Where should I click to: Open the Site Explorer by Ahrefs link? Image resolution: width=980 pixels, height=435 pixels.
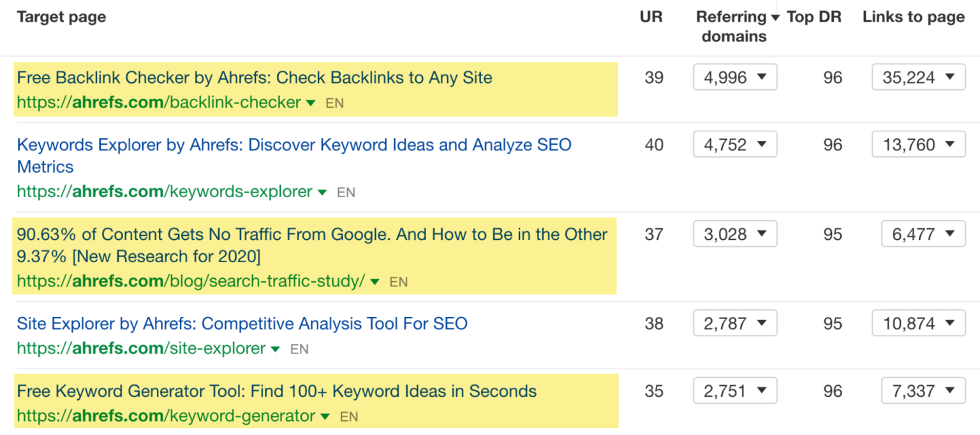(242, 323)
